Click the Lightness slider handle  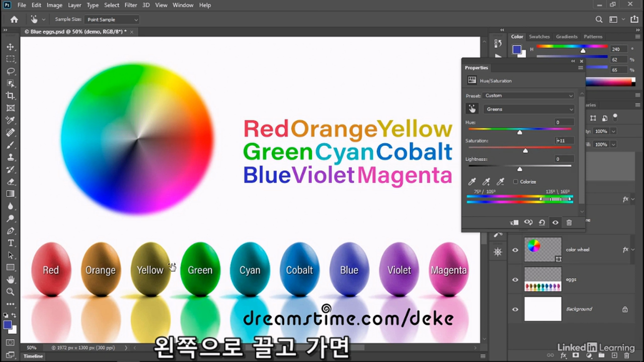point(520,169)
